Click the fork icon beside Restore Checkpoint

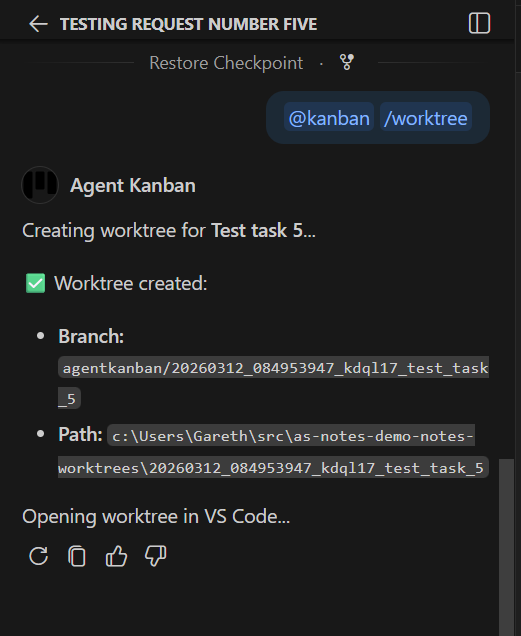[347, 63]
